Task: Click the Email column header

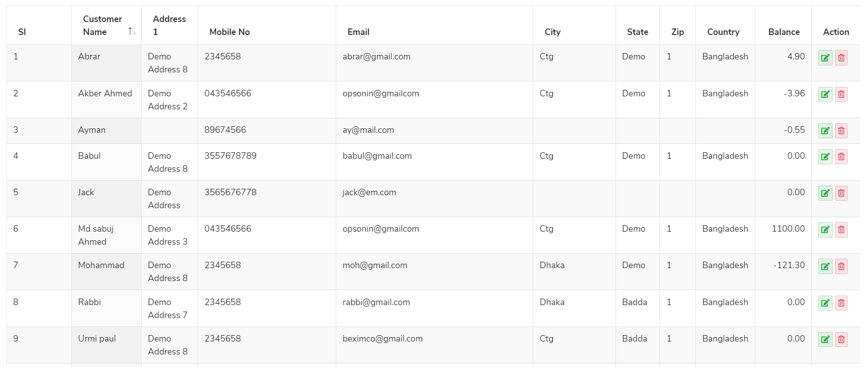Action: (x=358, y=32)
